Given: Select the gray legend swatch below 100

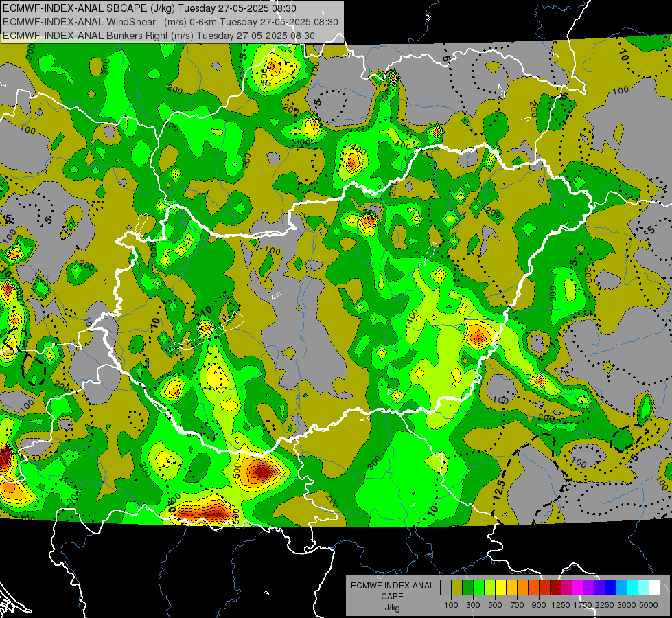Looking at the screenshot, I should pos(445,588).
